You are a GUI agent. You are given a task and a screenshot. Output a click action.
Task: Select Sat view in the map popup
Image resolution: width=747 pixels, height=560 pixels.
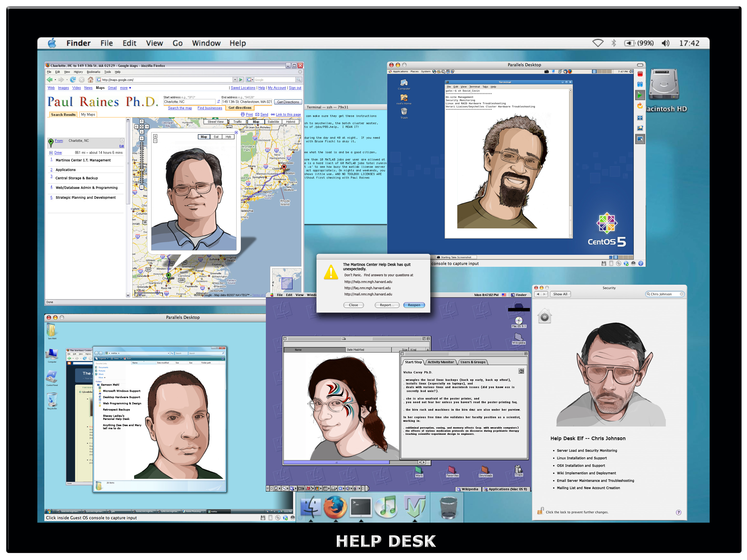[x=216, y=137]
